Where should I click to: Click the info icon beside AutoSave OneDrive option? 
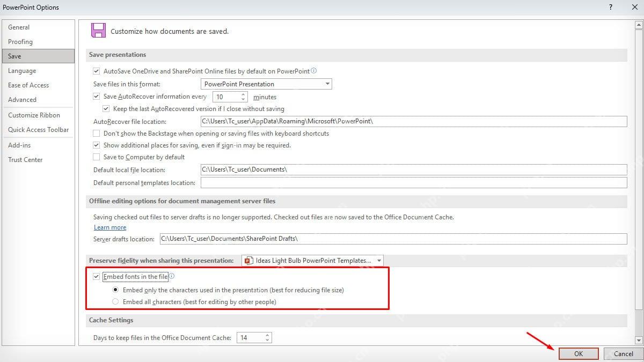coord(314,71)
